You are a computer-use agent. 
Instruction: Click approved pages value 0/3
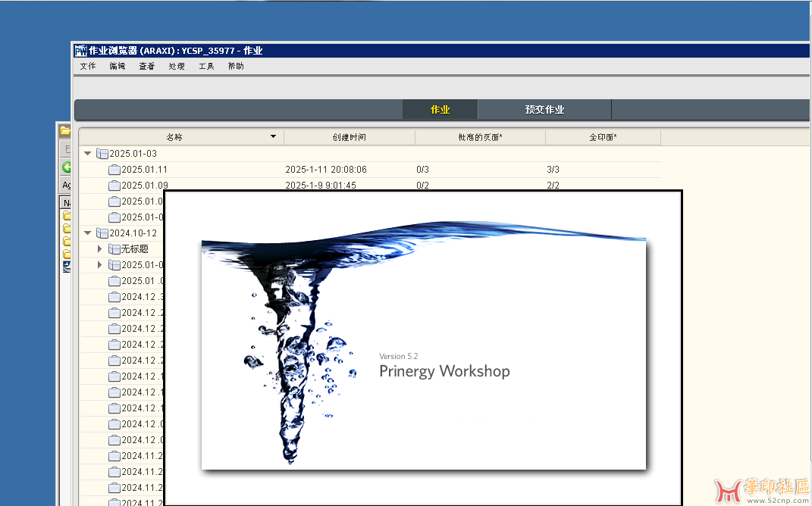(x=422, y=170)
